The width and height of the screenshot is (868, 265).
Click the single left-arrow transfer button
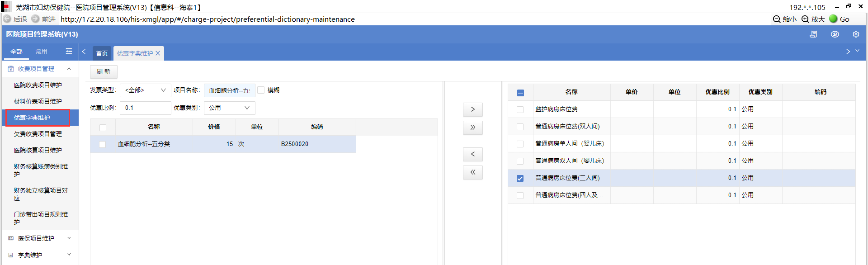[x=472, y=154]
